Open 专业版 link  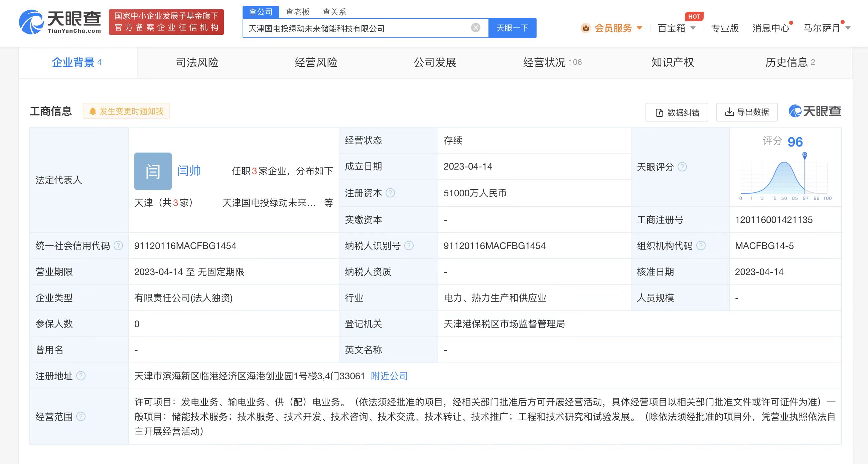(725, 28)
